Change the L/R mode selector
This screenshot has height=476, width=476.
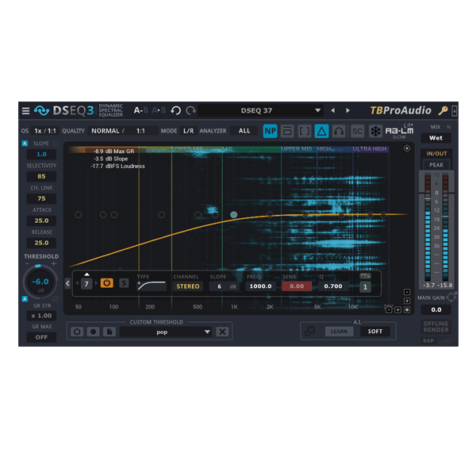click(x=189, y=131)
